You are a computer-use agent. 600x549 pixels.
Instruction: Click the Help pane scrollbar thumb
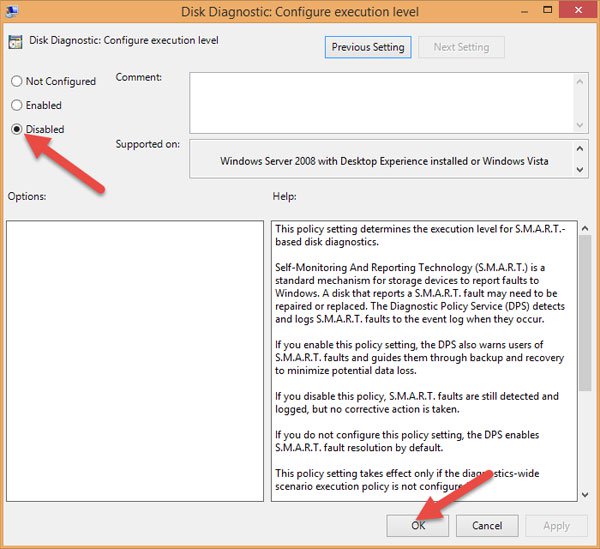(x=585, y=313)
